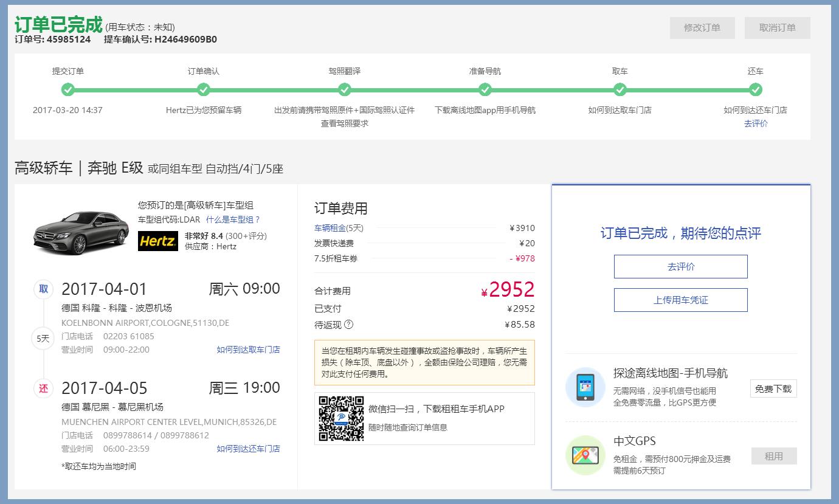Click the 去评价 review button

point(680,266)
